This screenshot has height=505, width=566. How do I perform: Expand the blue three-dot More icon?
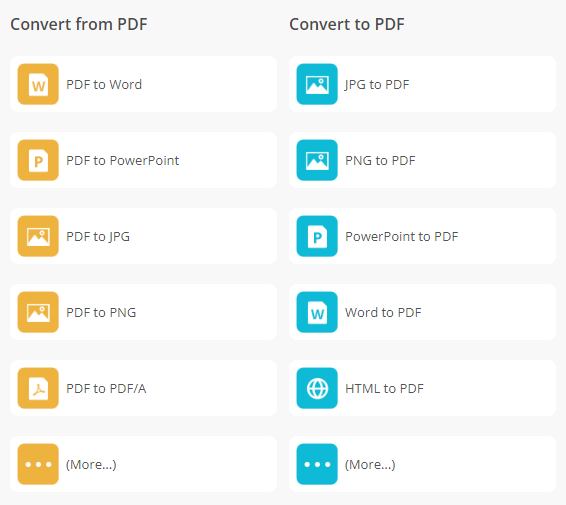click(317, 464)
